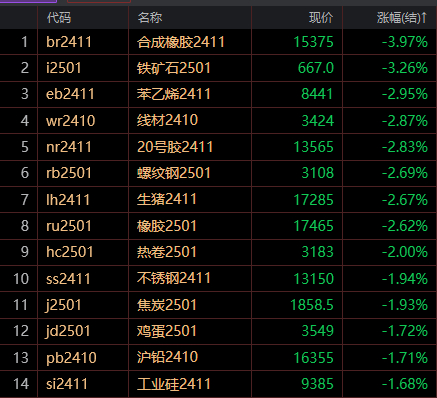Screen dimensions: 437x398
Task: Click 工业硅2411 price 9385
Action: (x=317, y=384)
